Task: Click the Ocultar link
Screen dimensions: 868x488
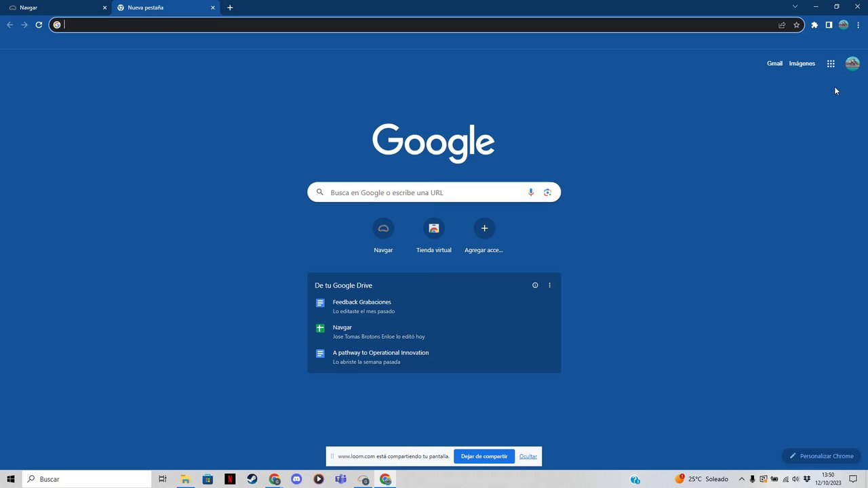Action: [x=528, y=456]
